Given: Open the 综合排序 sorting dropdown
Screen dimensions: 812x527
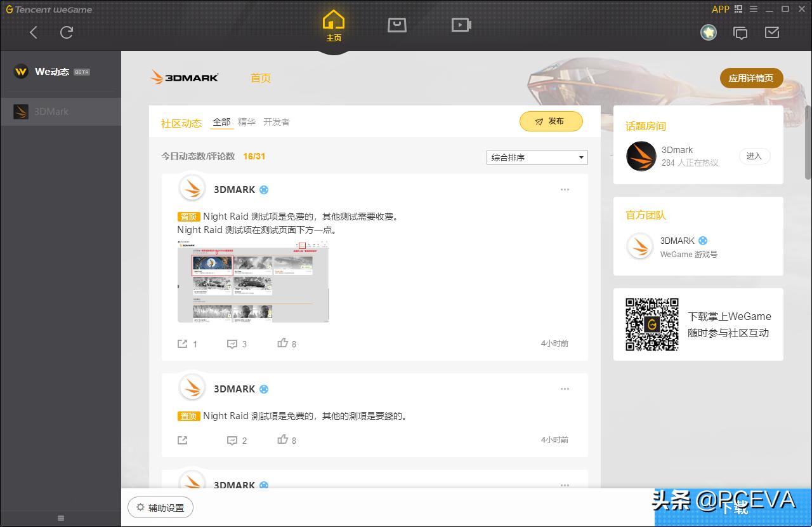Looking at the screenshot, I should tap(537, 157).
